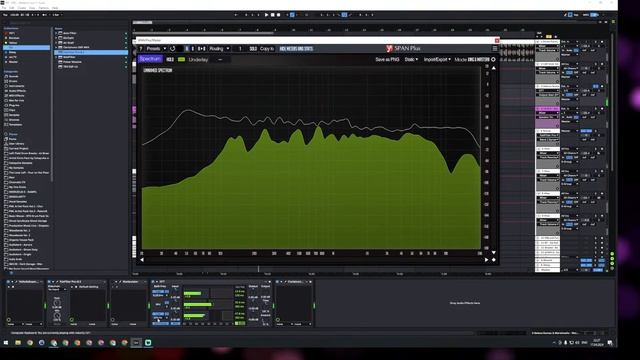Open the Routing dropdown in SPAN Plus
The image size is (640, 360).
219,49
